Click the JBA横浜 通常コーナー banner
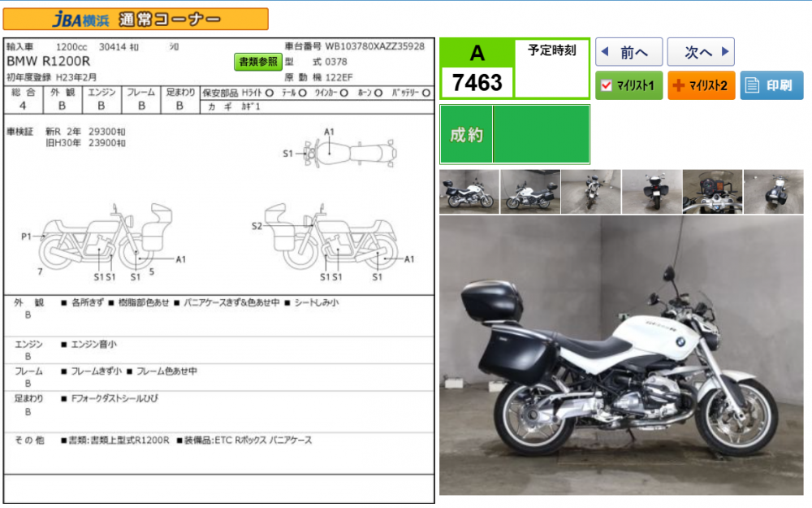The width and height of the screenshot is (812, 508). 136,20
